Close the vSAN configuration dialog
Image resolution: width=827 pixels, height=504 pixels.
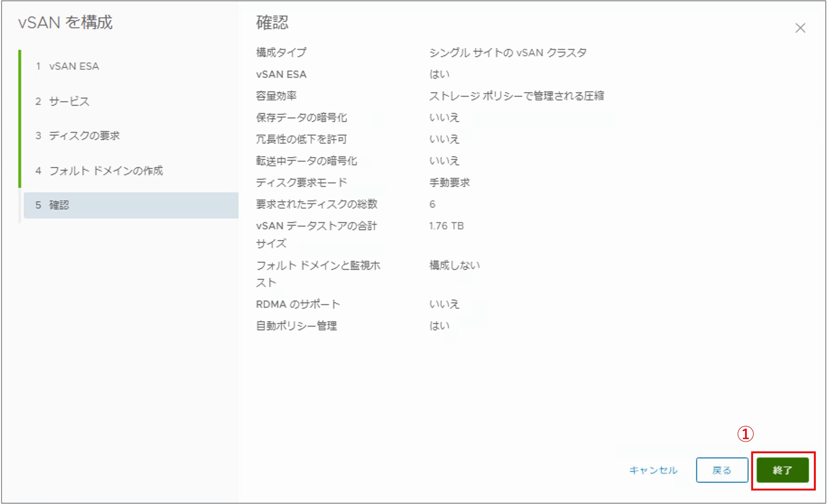[x=801, y=28]
